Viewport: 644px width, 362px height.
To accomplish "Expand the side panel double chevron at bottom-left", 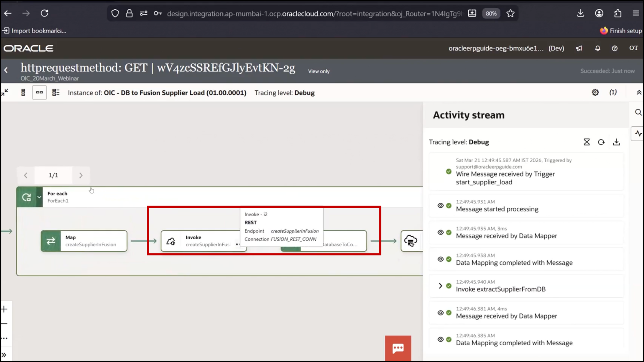I will click(x=4, y=355).
